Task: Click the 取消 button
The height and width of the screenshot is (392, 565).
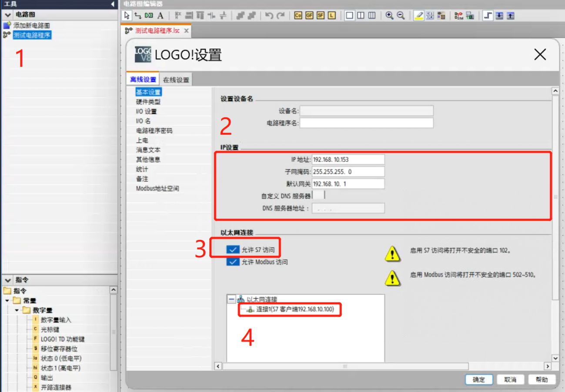Action: (510, 379)
